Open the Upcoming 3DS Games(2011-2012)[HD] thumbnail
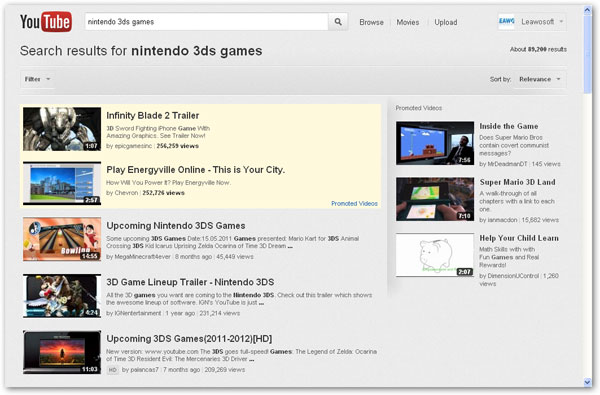The image size is (600, 395). pyautogui.click(x=62, y=353)
